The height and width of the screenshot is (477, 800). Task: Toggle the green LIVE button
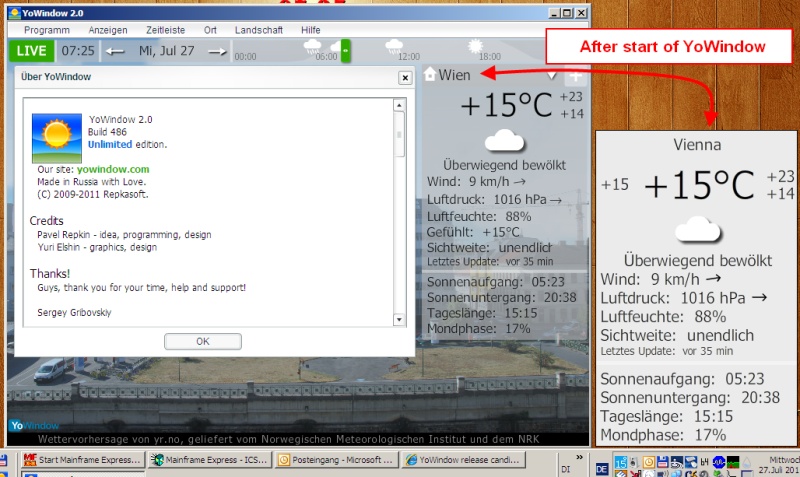tap(31, 51)
